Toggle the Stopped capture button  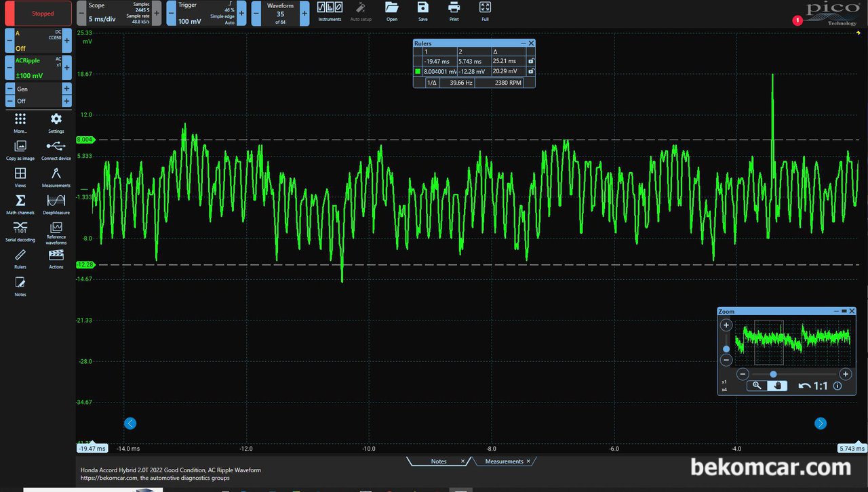point(39,14)
